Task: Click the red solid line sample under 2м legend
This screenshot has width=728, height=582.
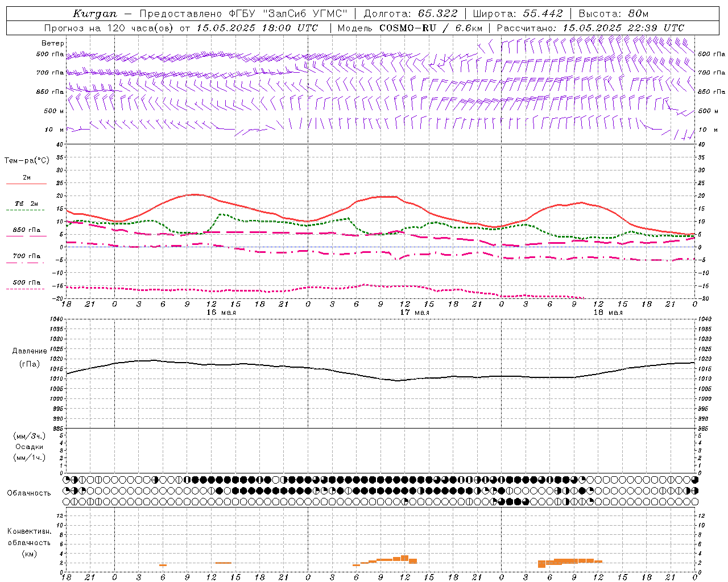Action: pyautogui.click(x=26, y=184)
